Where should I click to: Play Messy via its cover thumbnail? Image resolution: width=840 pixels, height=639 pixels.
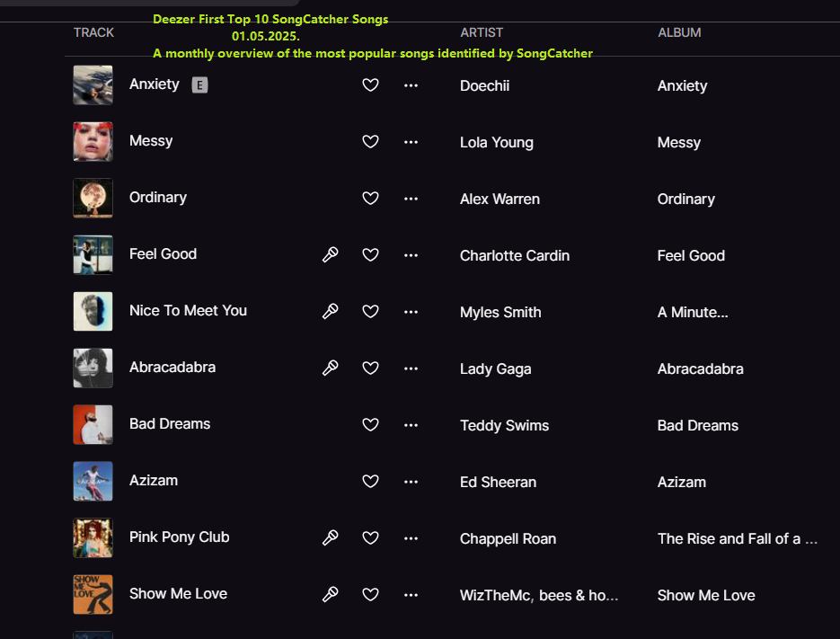click(x=93, y=141)
